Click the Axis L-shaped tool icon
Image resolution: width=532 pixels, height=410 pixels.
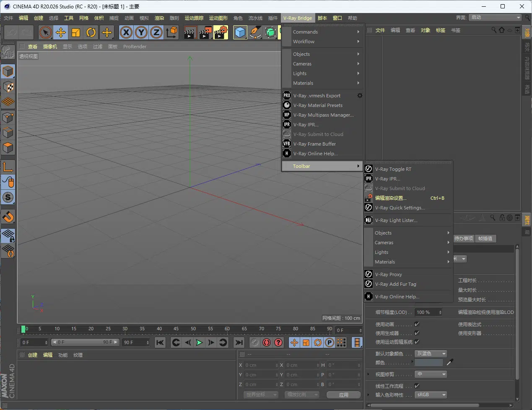[8, 167]
